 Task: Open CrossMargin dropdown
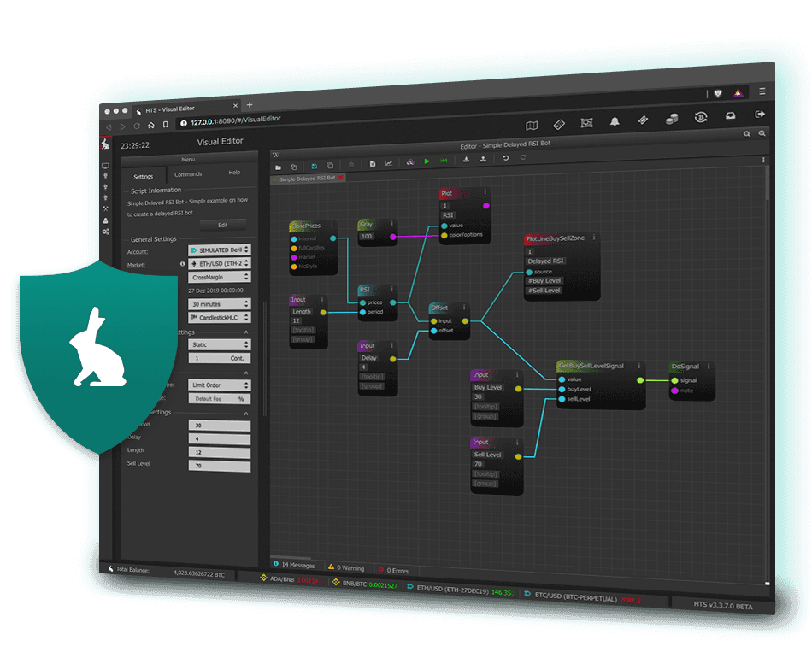[220, 277]
